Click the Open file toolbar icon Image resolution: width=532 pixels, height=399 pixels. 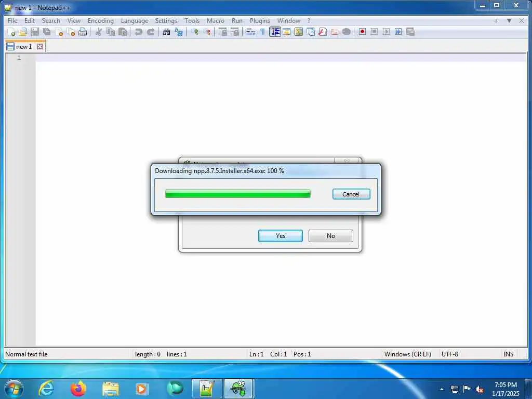coord(23,32)
